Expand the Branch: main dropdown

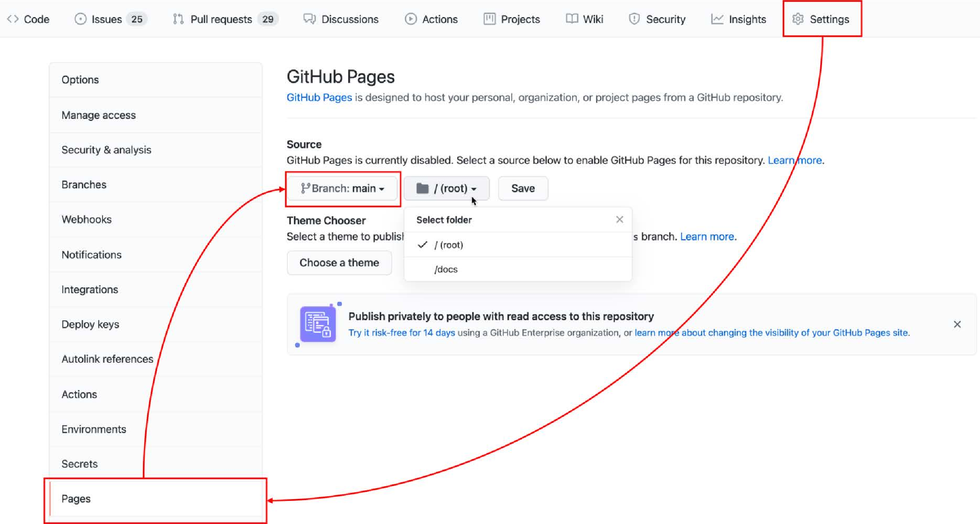pos(342,188)
